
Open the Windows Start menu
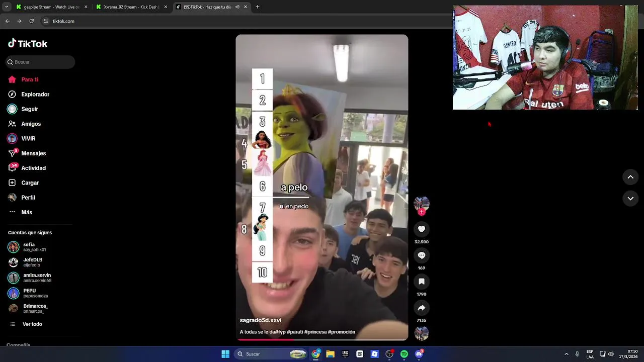[225, 354]
